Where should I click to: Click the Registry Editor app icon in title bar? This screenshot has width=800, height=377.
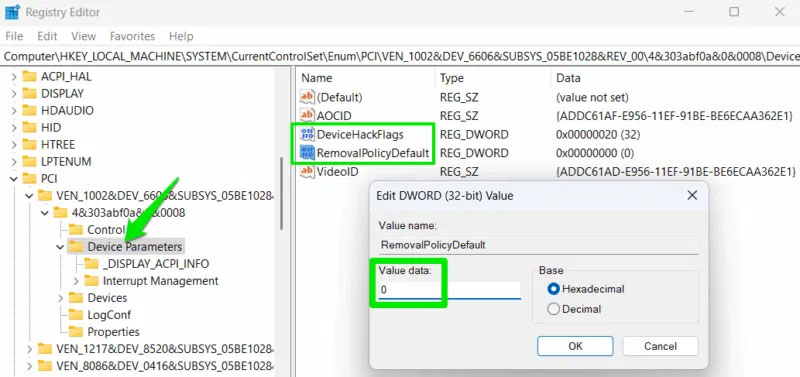pos(12,12)
